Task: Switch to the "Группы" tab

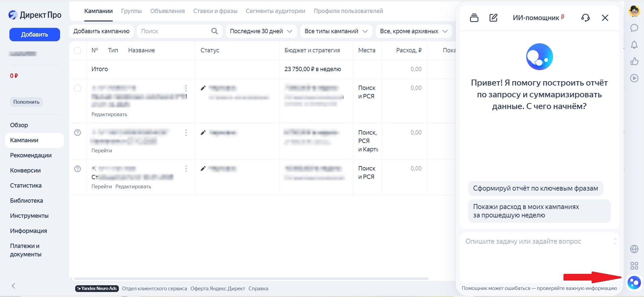Action: [131, 11]
